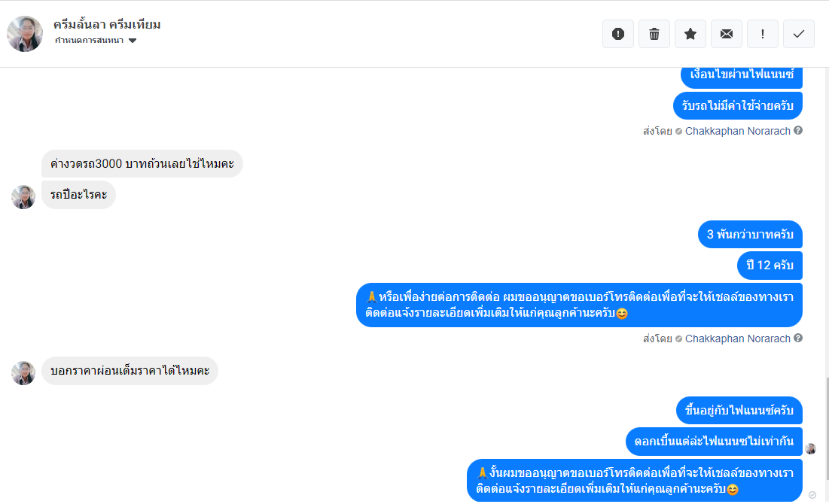Select the ปี 12 ครับ message bubble
Viewport: 829px width, 504px height.
tap(770, 266)
